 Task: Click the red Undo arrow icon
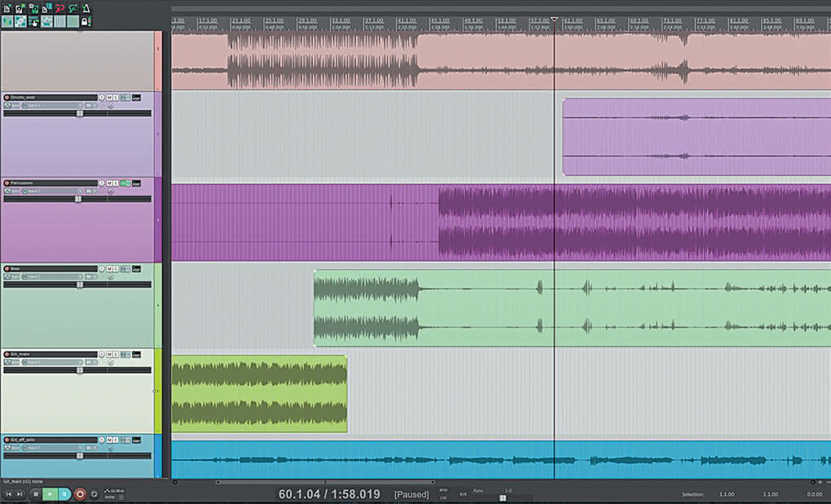(60, 8)
